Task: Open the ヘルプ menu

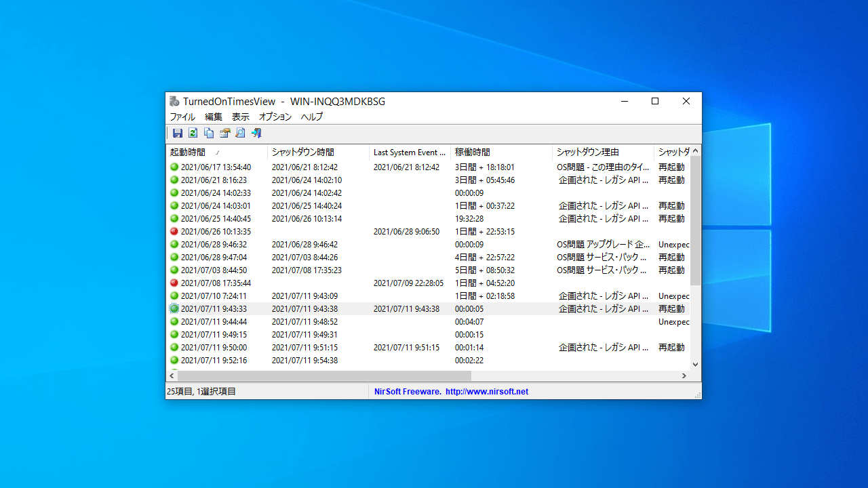Action: tap(312, 117)
